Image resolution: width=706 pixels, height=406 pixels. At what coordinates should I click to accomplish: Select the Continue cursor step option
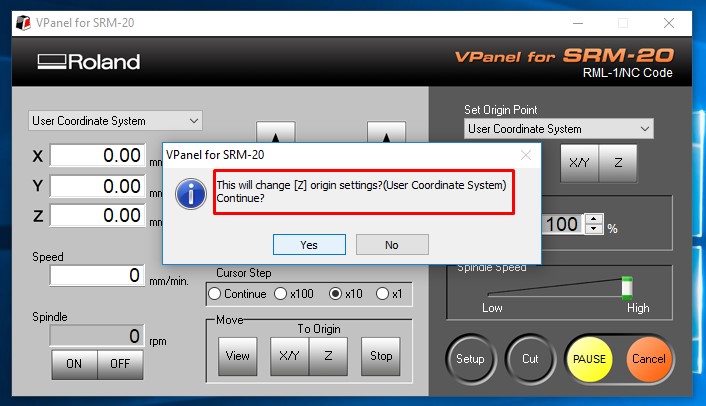coord(237,293)
